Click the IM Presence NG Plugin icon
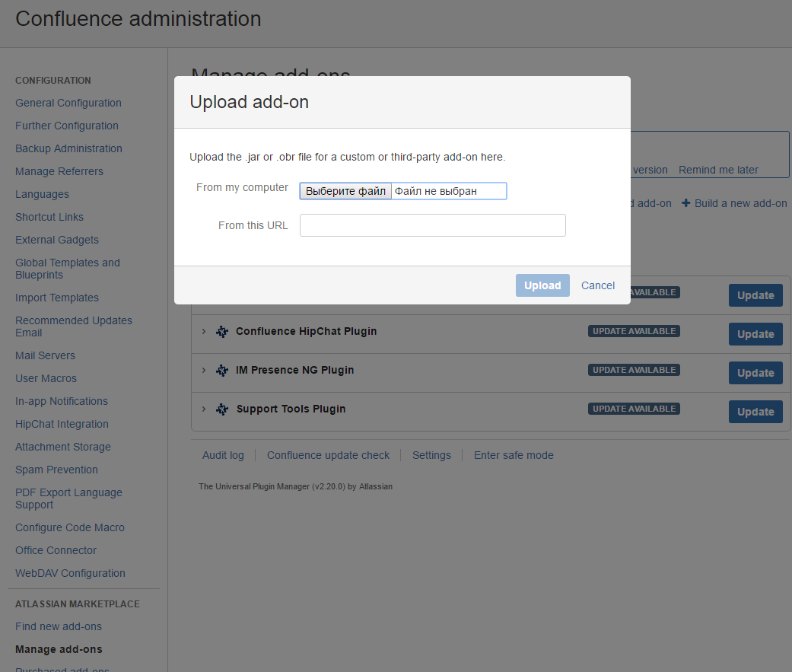 click(x=221, y=370)
